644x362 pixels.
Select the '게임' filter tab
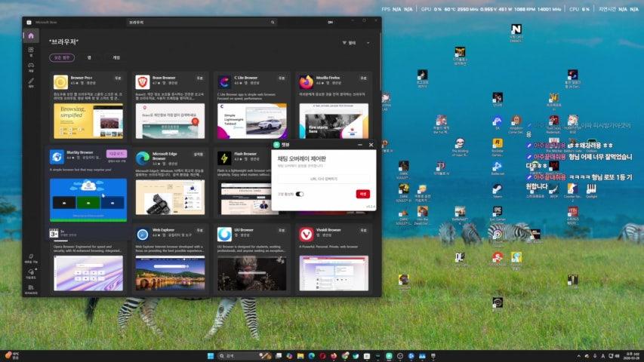pos(116,57)
